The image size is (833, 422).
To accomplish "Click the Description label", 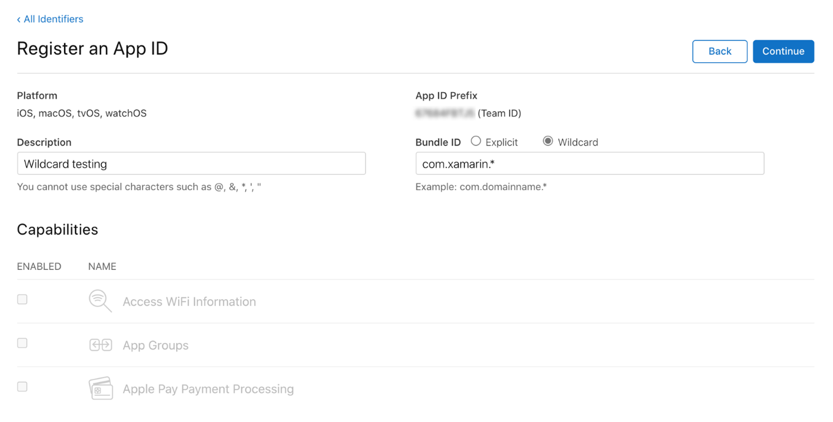I will (x=44, y=142).
